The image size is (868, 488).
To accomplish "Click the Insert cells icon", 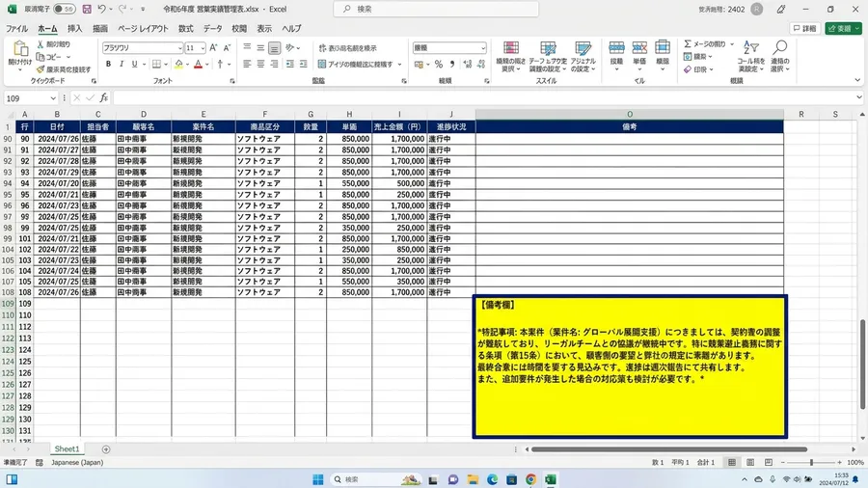I will click(x=616, y=48).
